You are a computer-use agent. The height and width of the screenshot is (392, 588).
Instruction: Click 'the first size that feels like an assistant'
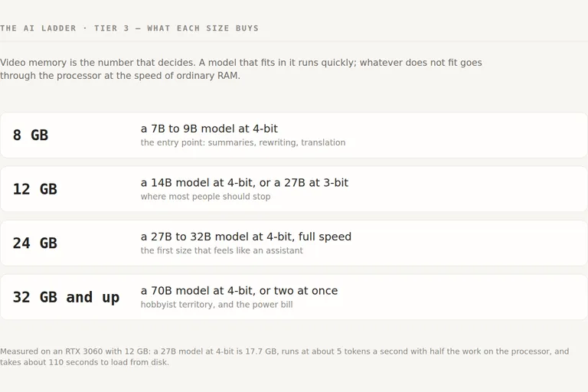coord(221,250)
